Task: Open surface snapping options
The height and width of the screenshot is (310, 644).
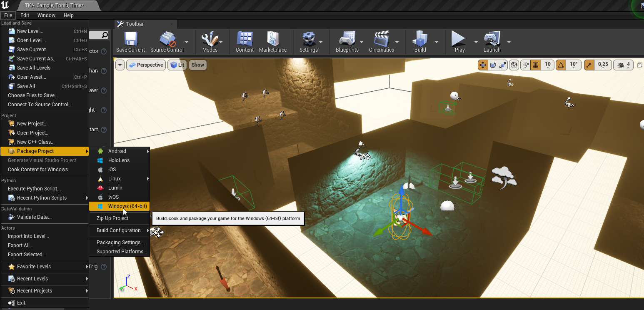Action: click(x=525, y=65)
